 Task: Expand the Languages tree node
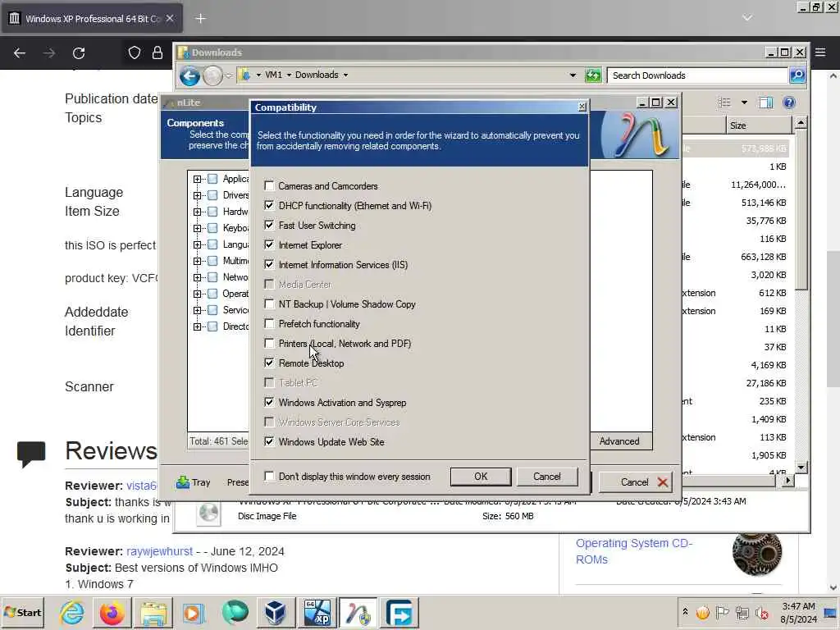click(197, 244)
